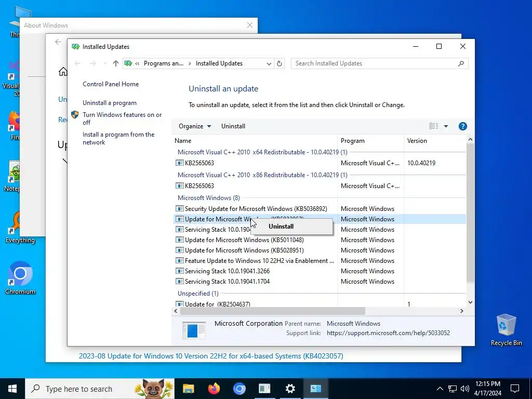The width and height of the screenshot is (532, 399).
Task: Click the support link for KB5033052
Action: (x=388, y=333)
